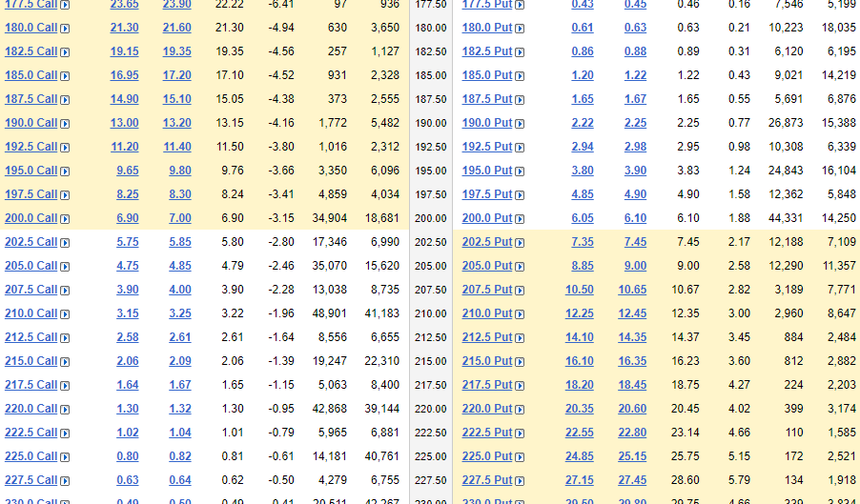Screen dimensions: 860x504
Task: Click arrow icon beside 195.0 Call
Action: pyautogui.click(x=65, y=171)
